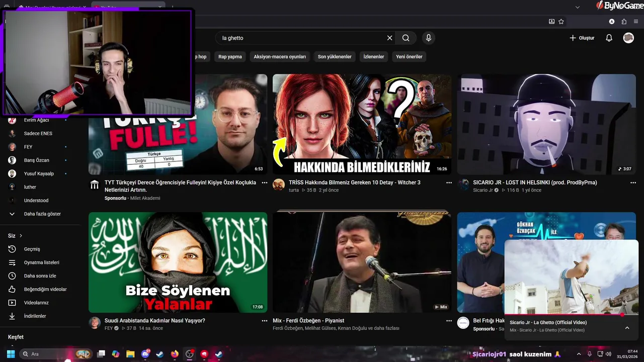Screen dimensions: 644x362
Task: Open Milet Akademi sponsor avatar
Action: 95,185
